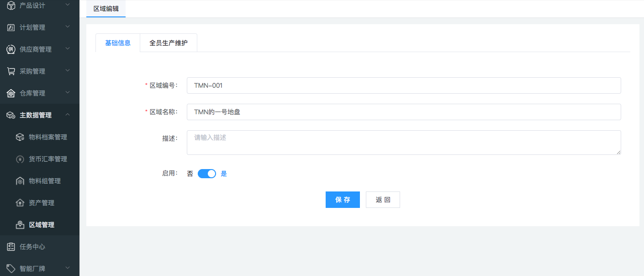
Task: Click the 仓库管理 warehouse icon
Action: click(11, 93)
